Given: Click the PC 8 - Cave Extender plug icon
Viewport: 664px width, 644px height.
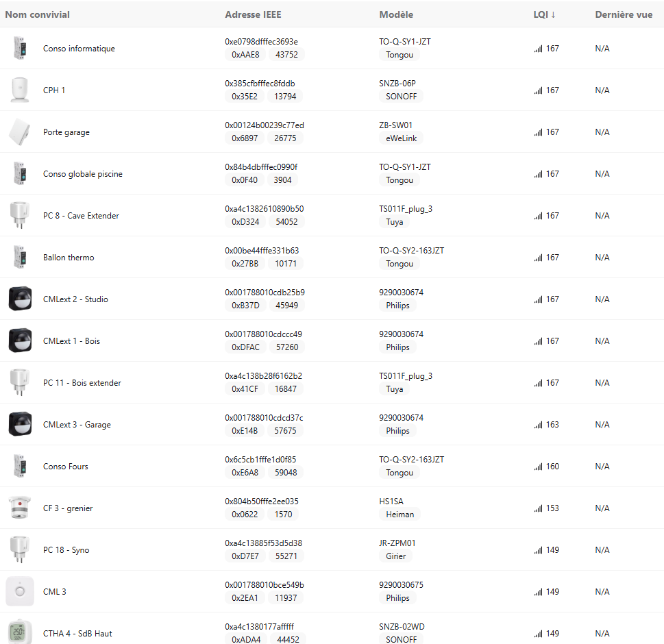Looking at the screenshot, I should [19, 216].
